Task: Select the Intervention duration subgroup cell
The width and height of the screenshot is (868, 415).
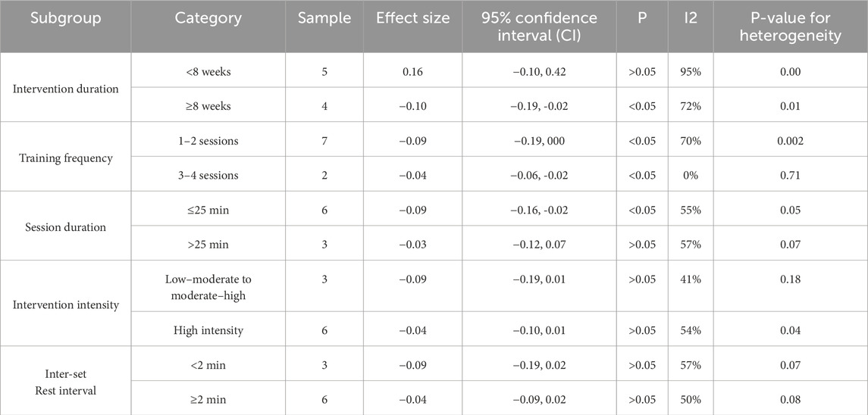Action: (66, 89)
